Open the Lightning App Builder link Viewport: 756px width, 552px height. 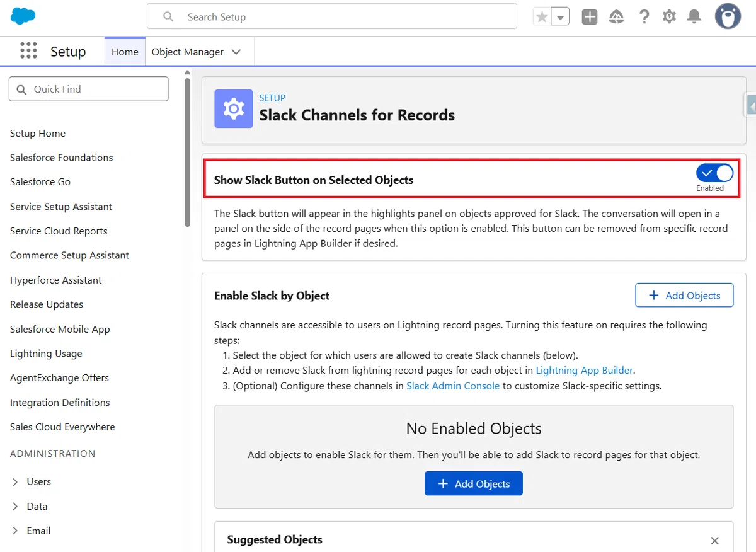tap(585, 371)
